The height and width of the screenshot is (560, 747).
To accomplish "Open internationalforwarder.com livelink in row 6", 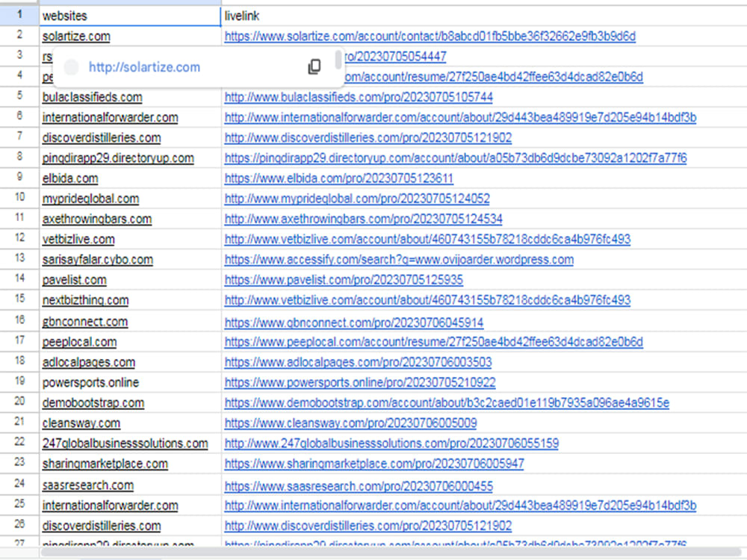I will click(x=460, y=118).
